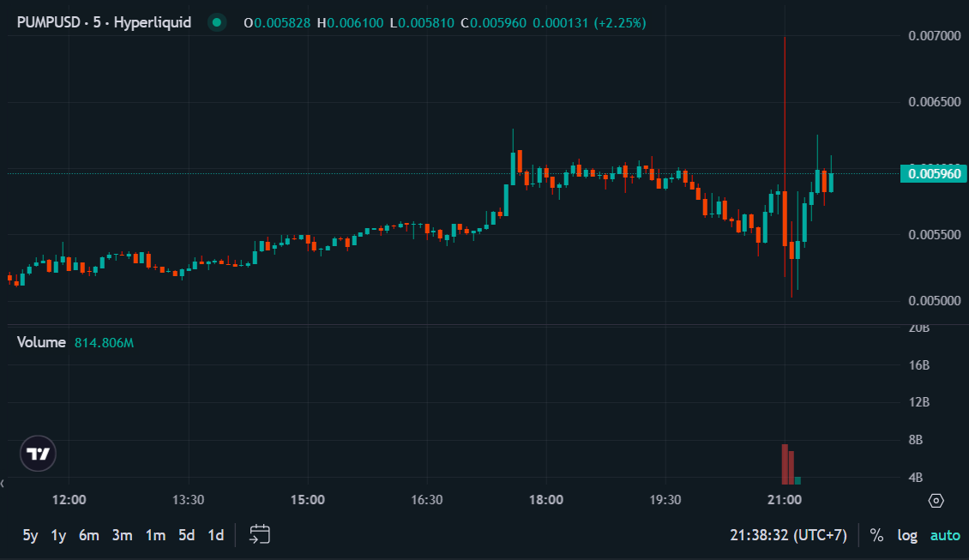This screenshot has width=969, height=560.
Task: Click the current price label 0.005960
Action: point(934,174)
